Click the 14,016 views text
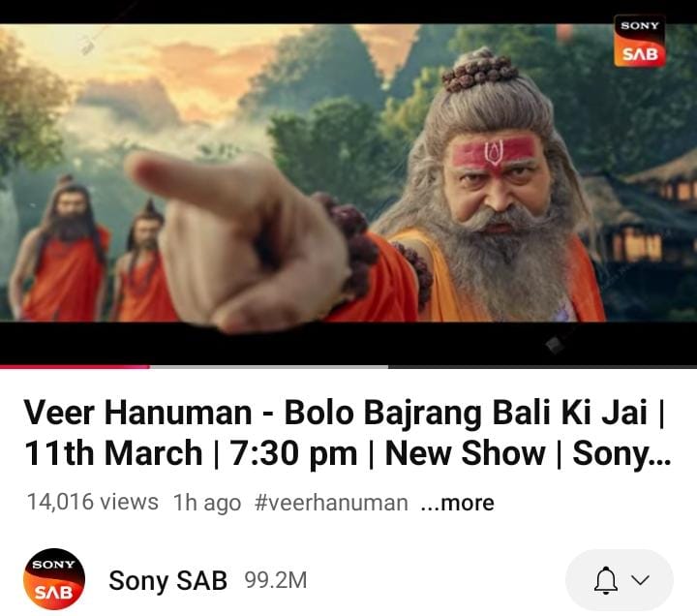The image size is (697, 616). pyautogui.click(x=93, y=502)
